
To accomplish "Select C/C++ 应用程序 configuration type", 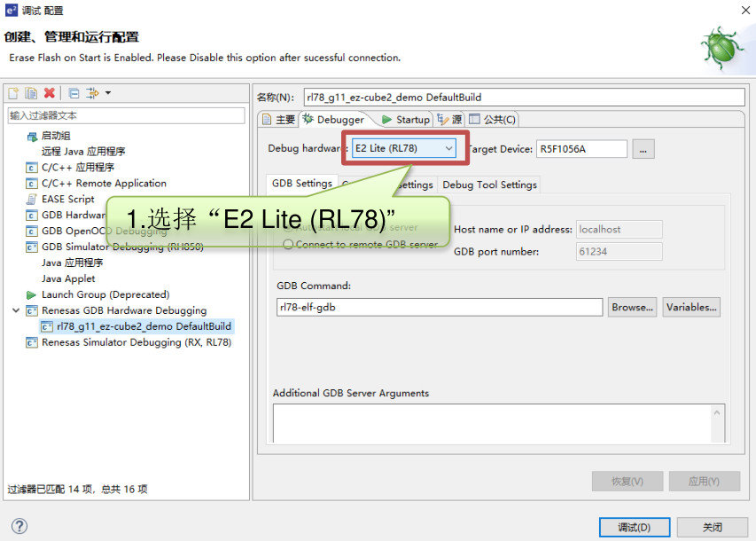I will 78,168.
